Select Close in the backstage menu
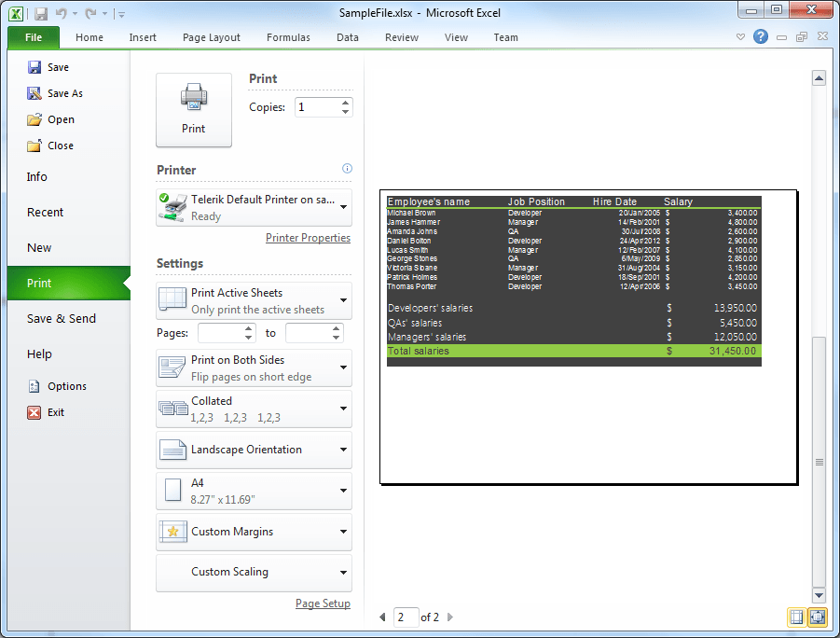Screen dimensions: 840x638 (x=50, y=146)
